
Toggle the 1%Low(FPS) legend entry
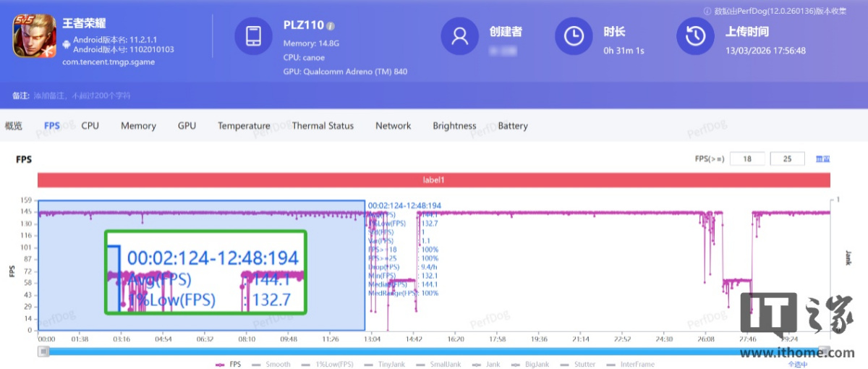(328, 365)
